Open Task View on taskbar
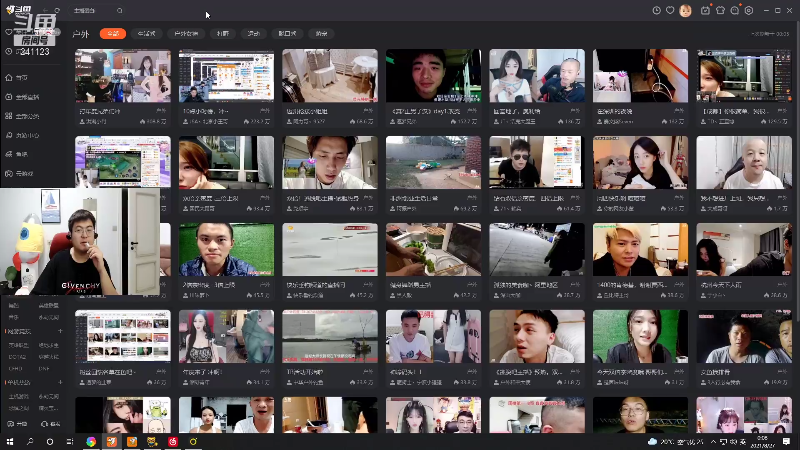 (x=70, y=441)
